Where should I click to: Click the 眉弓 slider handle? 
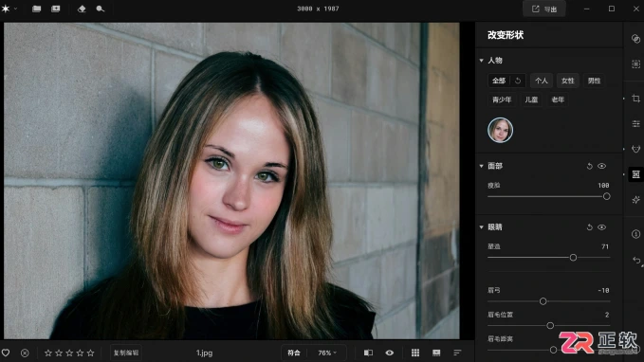tap(543, 301)
